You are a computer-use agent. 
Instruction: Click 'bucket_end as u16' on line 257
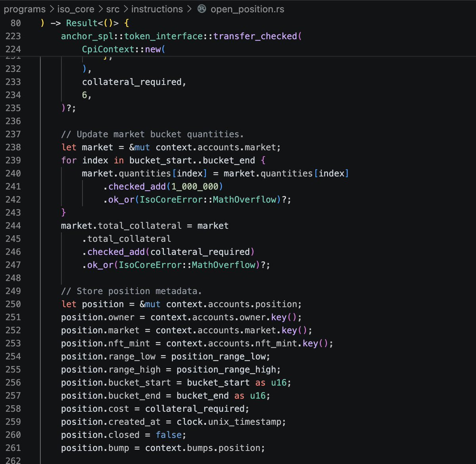click(x=221, y=395)
